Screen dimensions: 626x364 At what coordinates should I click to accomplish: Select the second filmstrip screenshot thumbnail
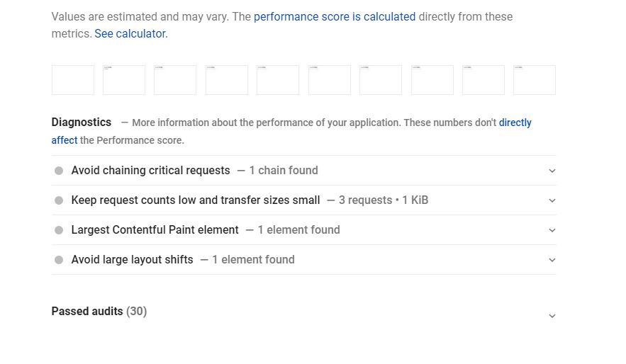[x=124, y=80]
